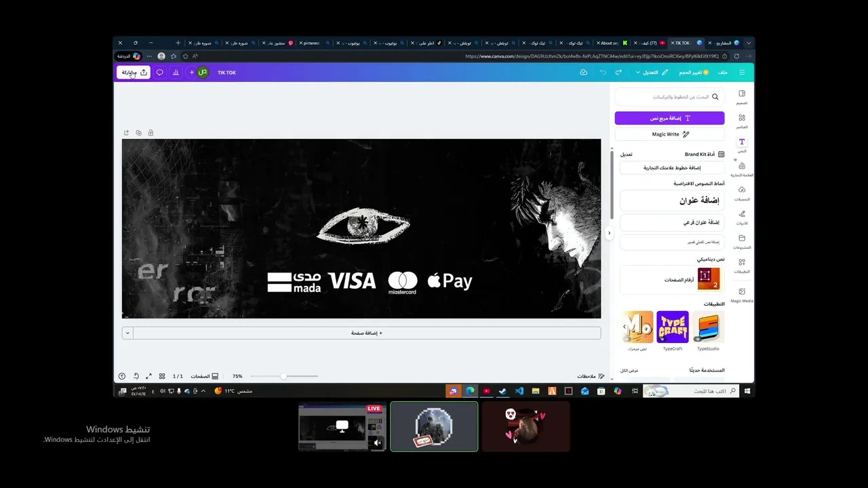Click the font search input field

click(669, 97)
